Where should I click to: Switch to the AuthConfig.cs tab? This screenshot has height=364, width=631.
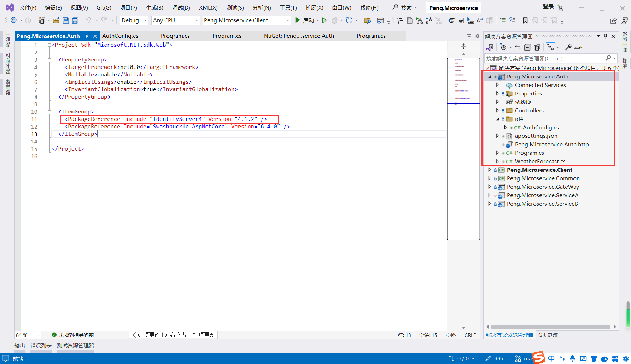coord(120,36)
